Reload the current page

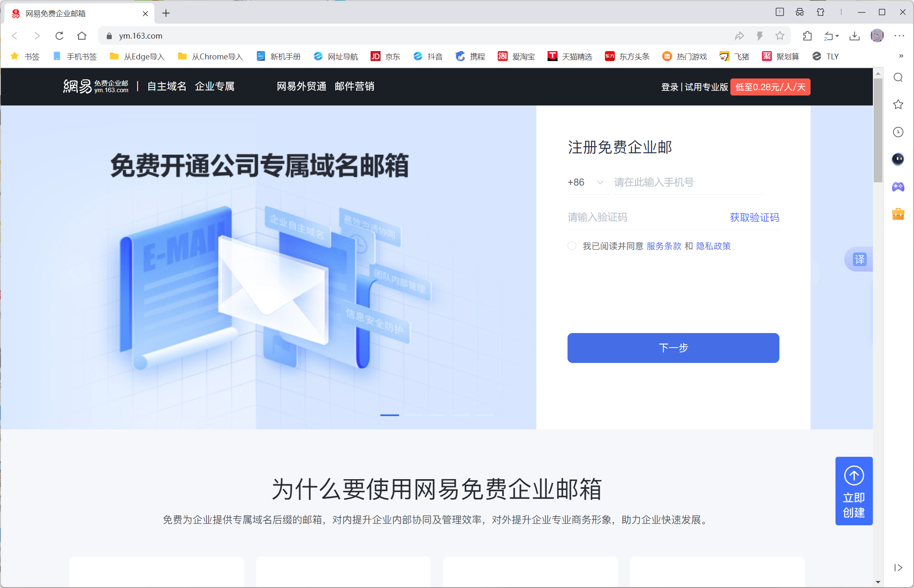(x=59, y=36)
